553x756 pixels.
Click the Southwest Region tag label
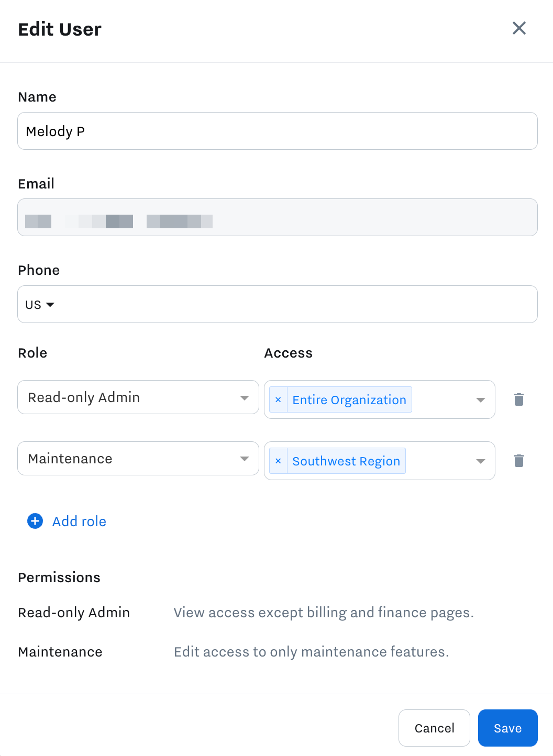pyautogui.click(x=346, y=461)
